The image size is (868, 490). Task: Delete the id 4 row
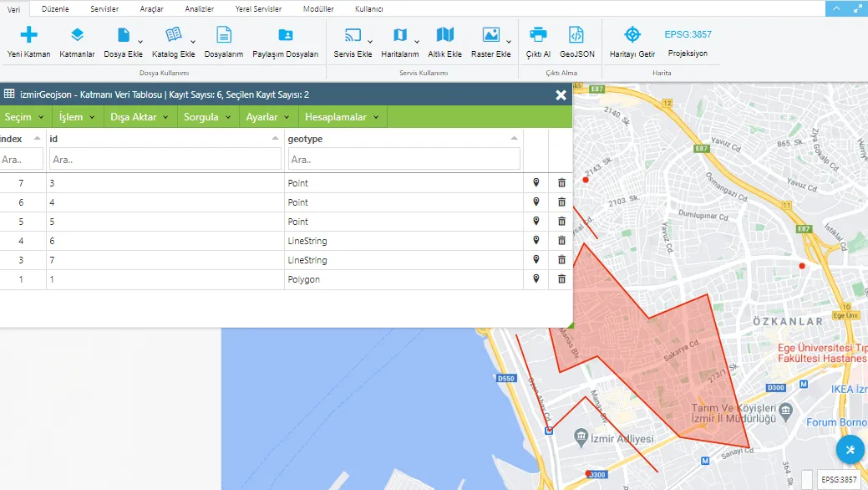[561, 202]
